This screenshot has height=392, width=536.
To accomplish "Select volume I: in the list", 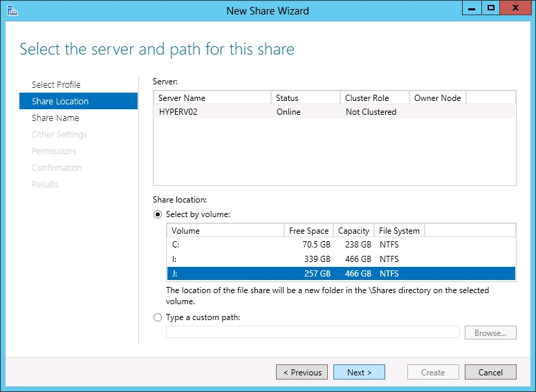I will tap(341, 259).
